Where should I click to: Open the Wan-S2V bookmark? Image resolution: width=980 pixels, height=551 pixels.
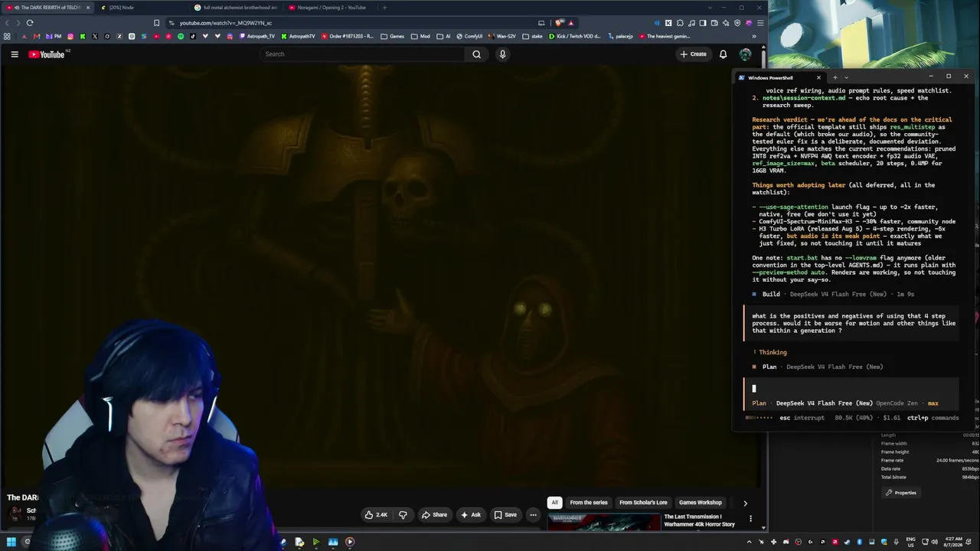tap(502, 36)
